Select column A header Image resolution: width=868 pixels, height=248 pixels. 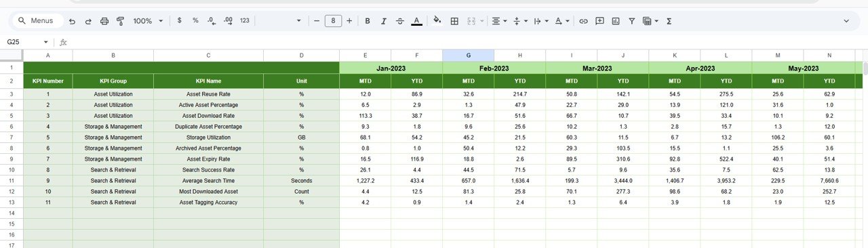(x=48, y=56)
